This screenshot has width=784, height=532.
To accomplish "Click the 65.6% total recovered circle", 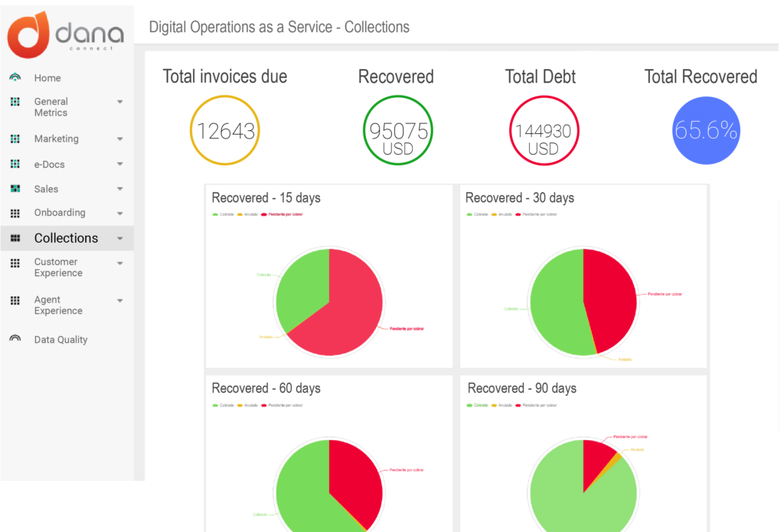I will coord(706,130).
